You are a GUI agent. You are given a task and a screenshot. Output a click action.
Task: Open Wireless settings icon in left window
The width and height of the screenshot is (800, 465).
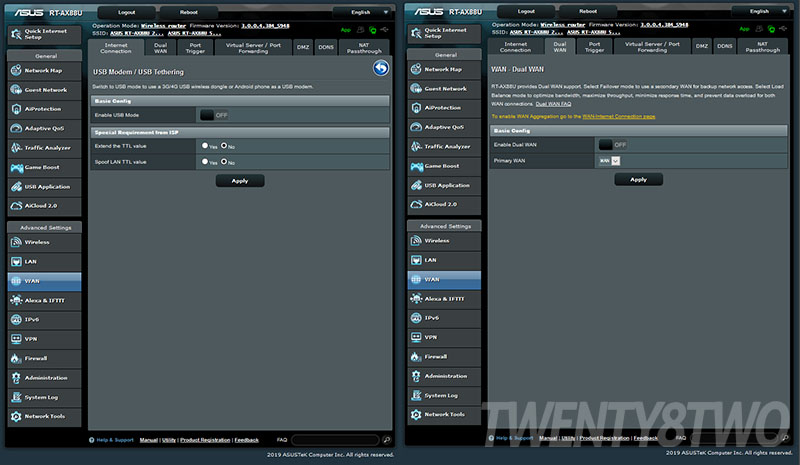(x=16, y=242)
